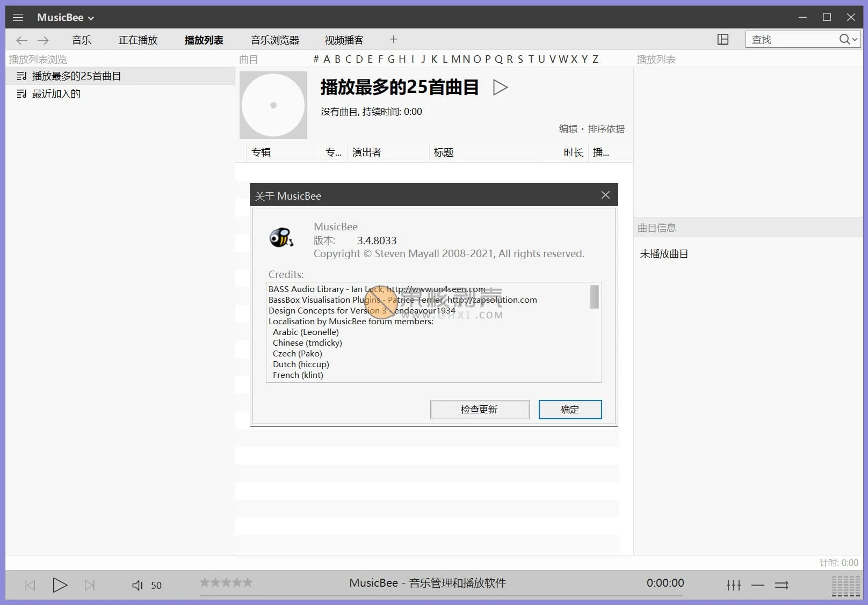
Task: Click the 编辑 link
Action: pos(568,129)
